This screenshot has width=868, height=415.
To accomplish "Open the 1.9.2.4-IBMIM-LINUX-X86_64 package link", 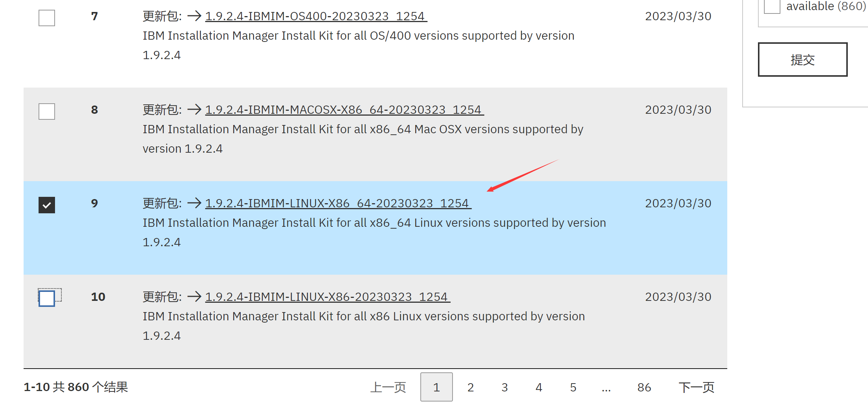I will tap(338, 203).
